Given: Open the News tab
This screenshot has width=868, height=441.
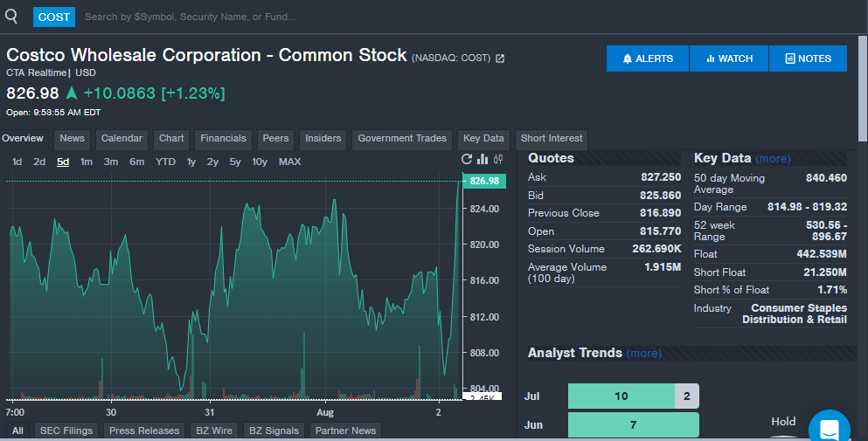Looking at the screenshot, I should pos(72,139).
